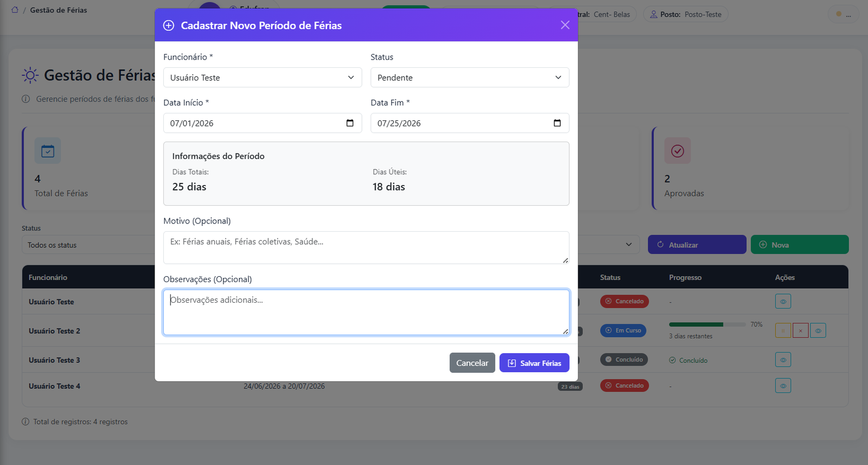Click the calendar-check icon on the Total de Férias card
Viewport: 868px width, 465px height.
(x=48, y=151)
